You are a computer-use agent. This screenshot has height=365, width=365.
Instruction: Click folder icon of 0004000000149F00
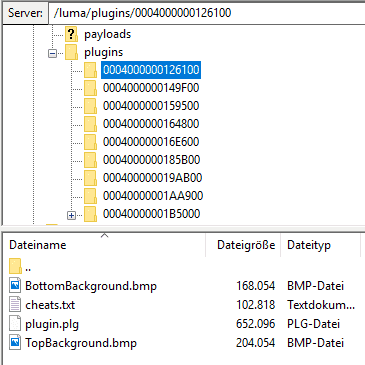click(90, 88)
